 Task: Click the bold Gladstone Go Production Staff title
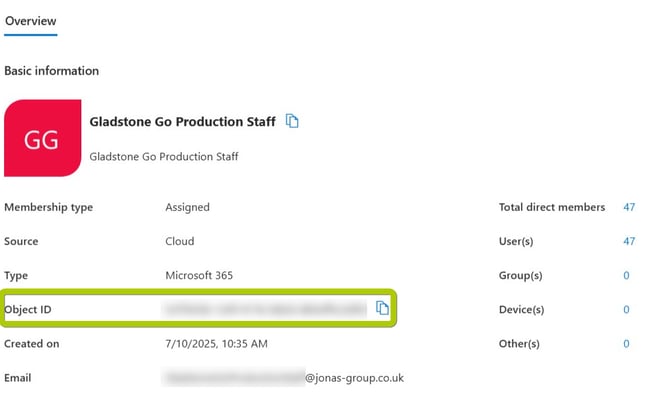[182, 122]
